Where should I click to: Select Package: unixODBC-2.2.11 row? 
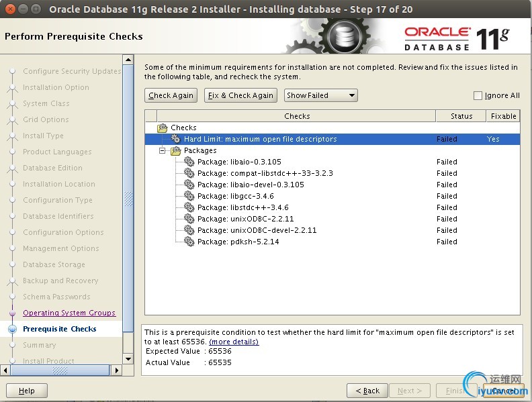(332, 219)
